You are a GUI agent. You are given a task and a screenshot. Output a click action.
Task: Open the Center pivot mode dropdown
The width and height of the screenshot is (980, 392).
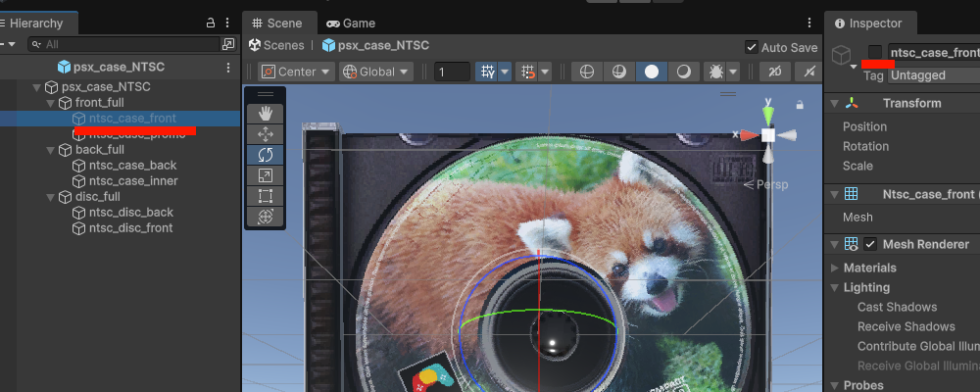(296, 72)
